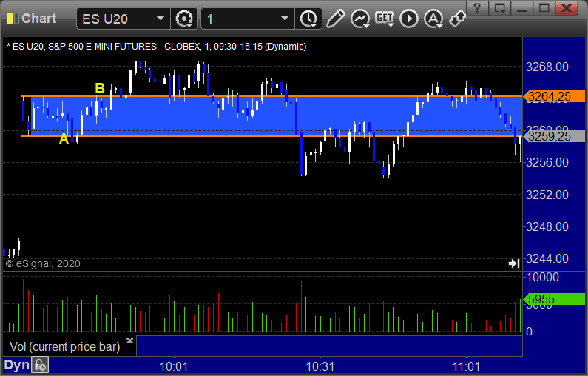
Task: Minimize the Chart window
Action: [x=522, y=8]
